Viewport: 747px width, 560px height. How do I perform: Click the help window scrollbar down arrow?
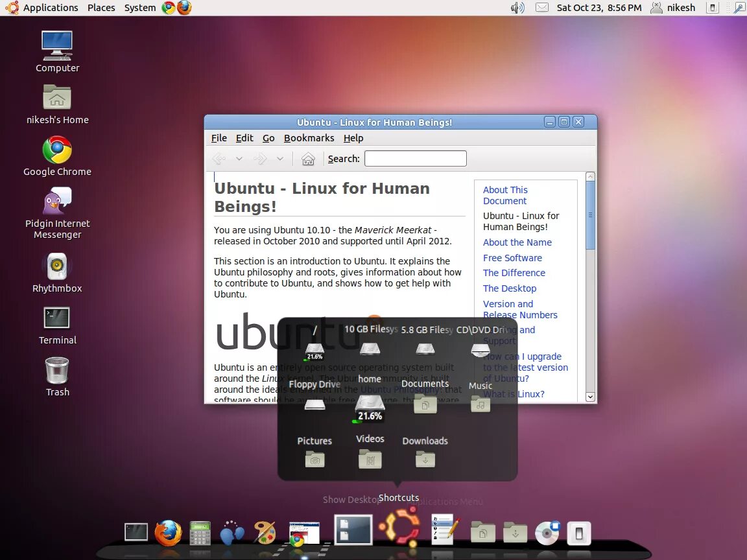coord(590,397)
